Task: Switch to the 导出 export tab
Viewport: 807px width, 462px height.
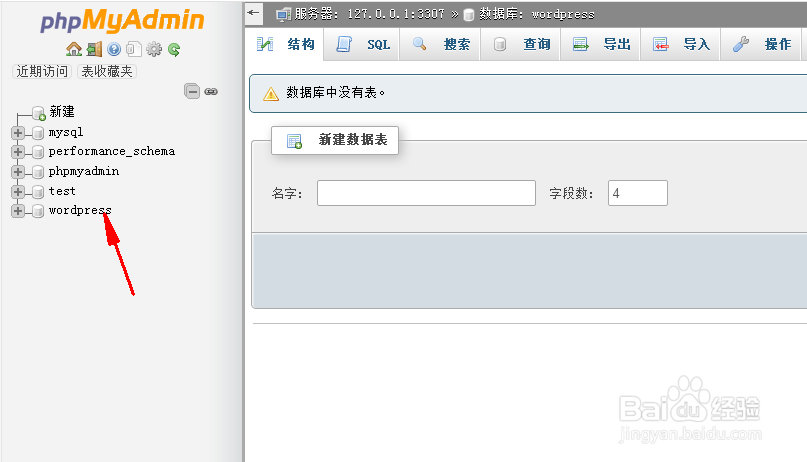Action: [x=601, y=44]
